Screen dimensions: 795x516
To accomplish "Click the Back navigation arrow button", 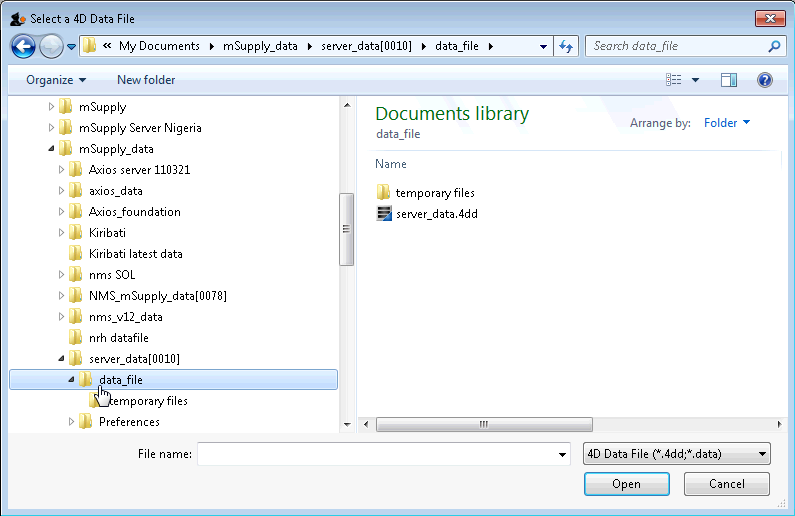I will pos(23,46).
